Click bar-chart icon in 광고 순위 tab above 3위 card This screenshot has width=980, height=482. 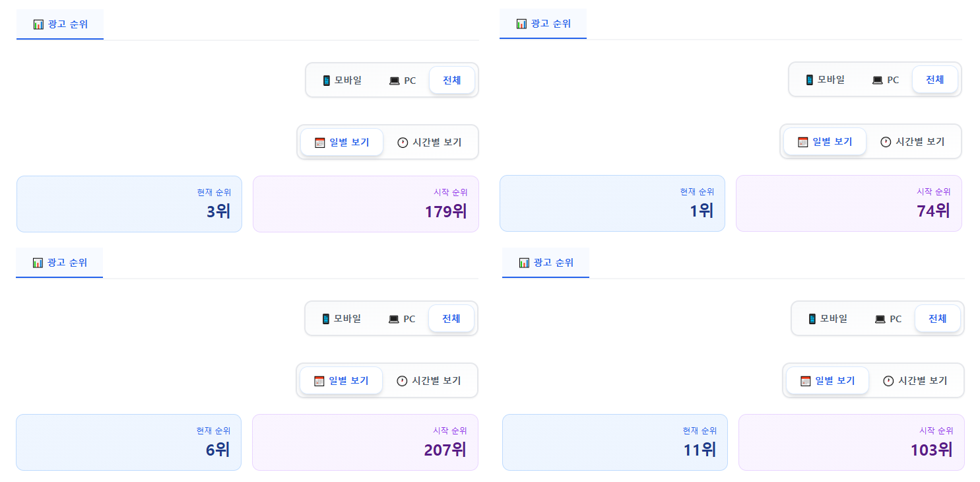pyautogui.click(x=38, y=24)
